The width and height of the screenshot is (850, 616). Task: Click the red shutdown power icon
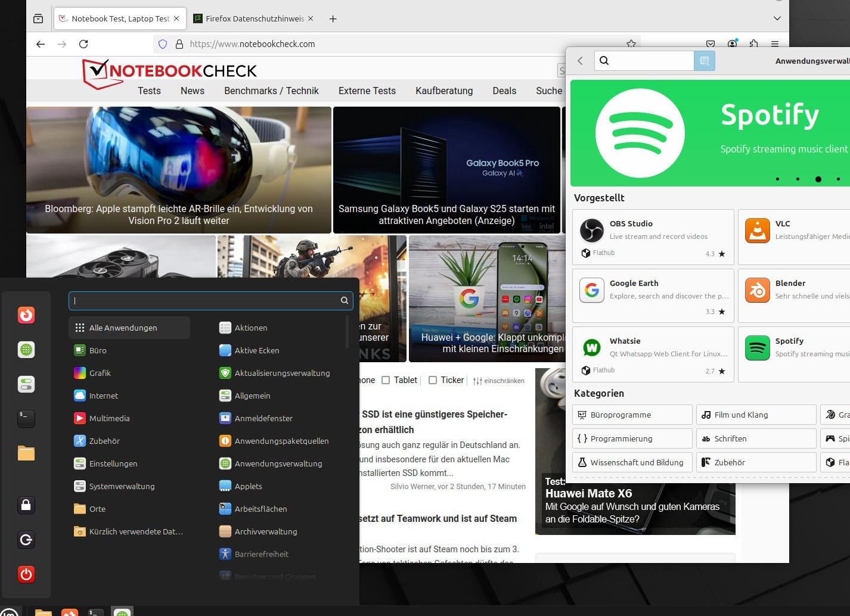26,574
